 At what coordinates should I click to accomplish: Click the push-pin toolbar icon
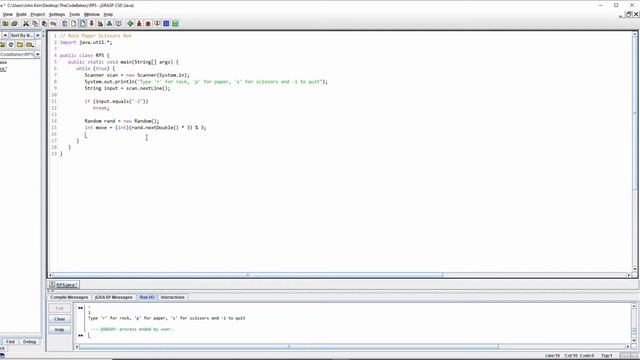pyautogui.click(x=91, y=24)
